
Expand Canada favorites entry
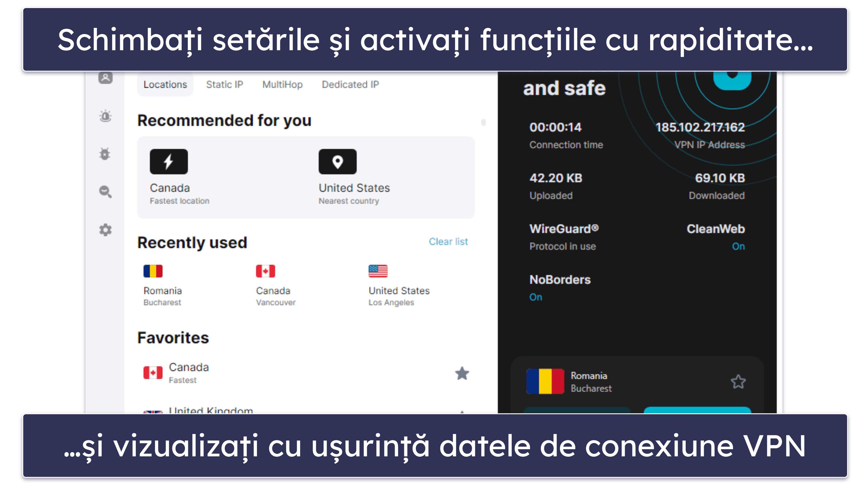(x=299, y=373)
